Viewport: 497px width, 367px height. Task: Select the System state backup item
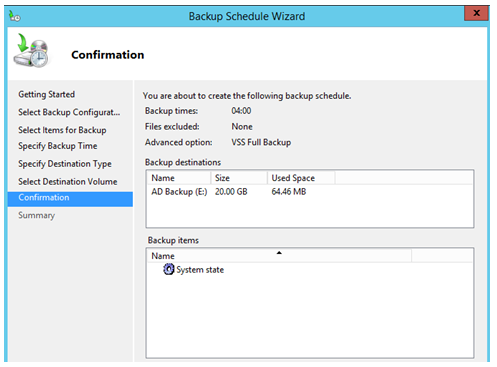coord(193,269)
